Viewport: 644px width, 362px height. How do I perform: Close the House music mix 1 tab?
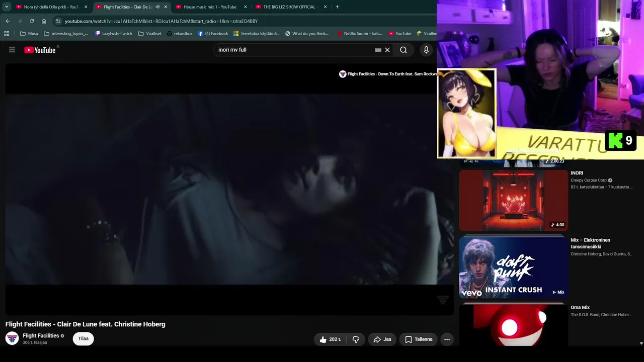[246, 7]
